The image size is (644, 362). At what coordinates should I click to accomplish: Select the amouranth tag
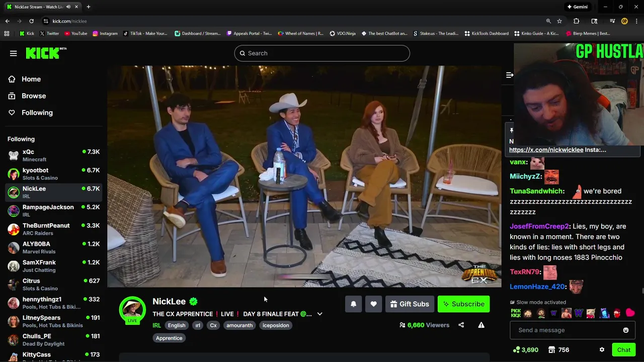tap(239, 325)
